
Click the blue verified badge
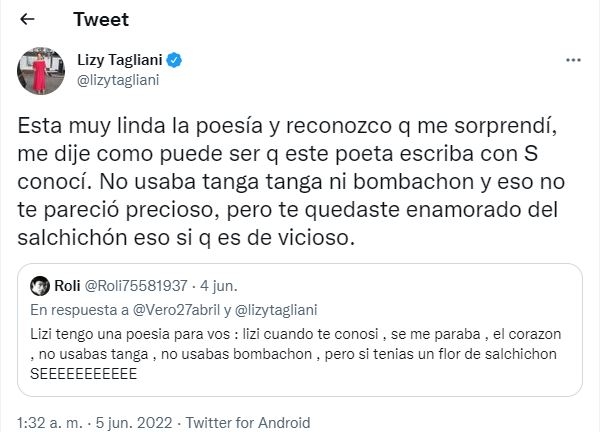point(174,62)
